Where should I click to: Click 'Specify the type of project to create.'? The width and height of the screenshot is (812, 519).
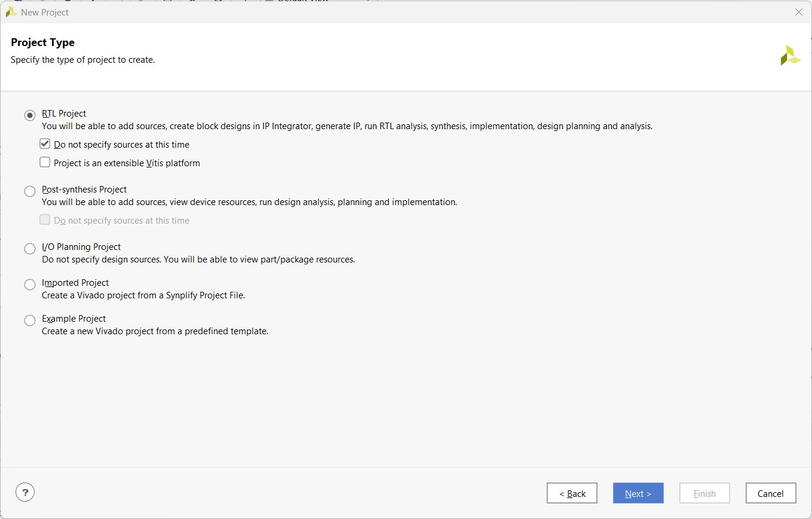tap(83, 60)
